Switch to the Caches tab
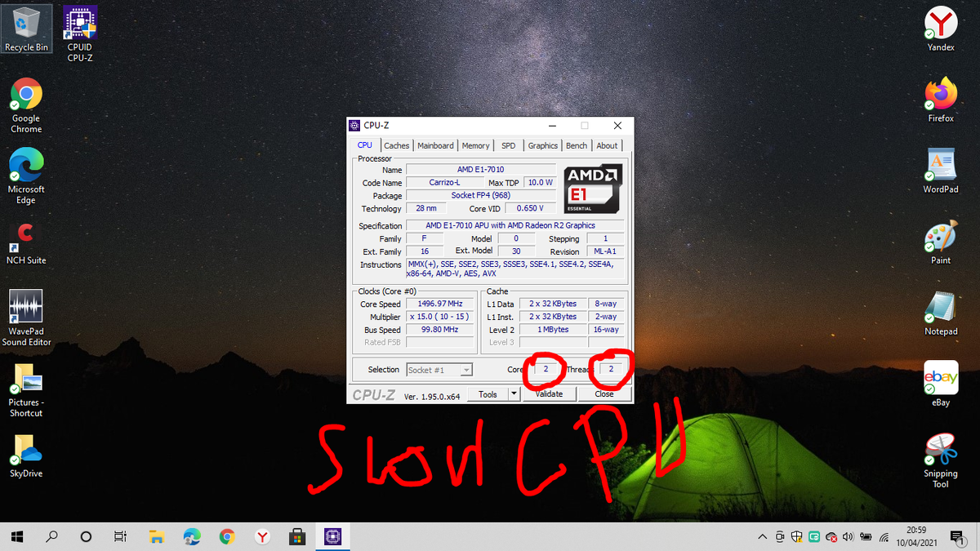Screen dimensions: 980x551 coord(397,145)
